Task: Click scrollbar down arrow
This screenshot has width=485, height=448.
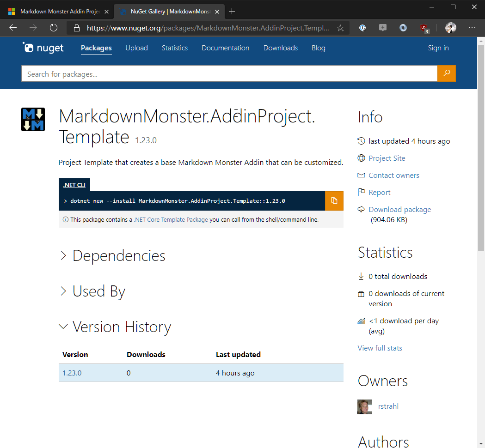Action: click(481, 444)
